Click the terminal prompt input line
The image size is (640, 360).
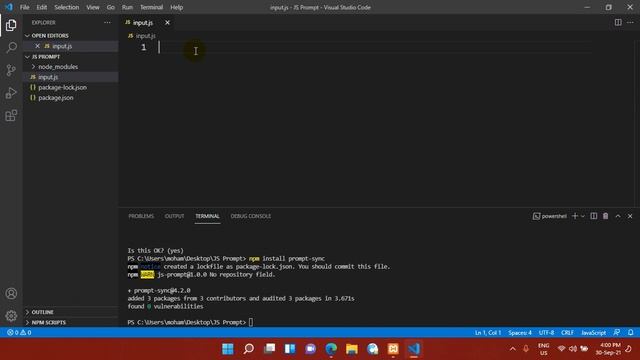tap(251, 322)
